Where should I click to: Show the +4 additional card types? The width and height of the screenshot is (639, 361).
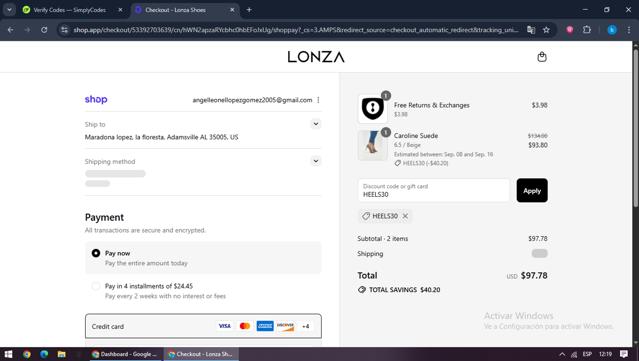click(x=306, y=326)
